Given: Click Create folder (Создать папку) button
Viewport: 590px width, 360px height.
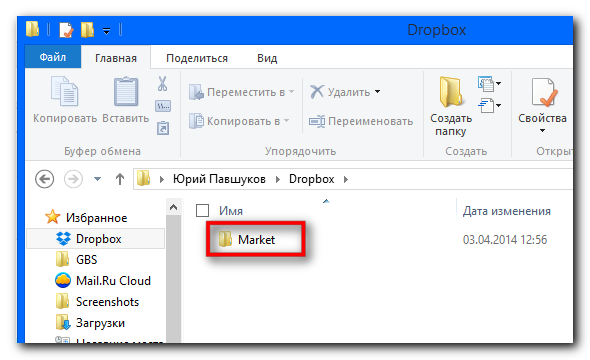Looking at the screenshot, I should coord(451,106).
